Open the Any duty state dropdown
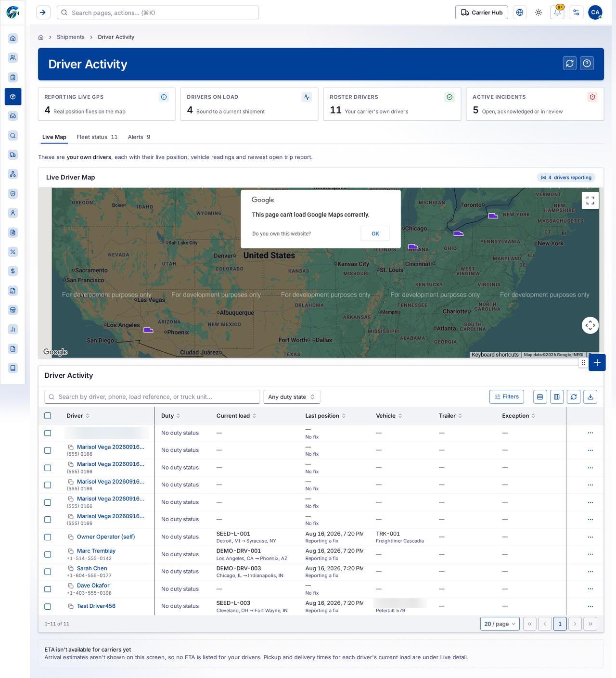Screen dimensions: 616x678 click(x=292, y=397)
